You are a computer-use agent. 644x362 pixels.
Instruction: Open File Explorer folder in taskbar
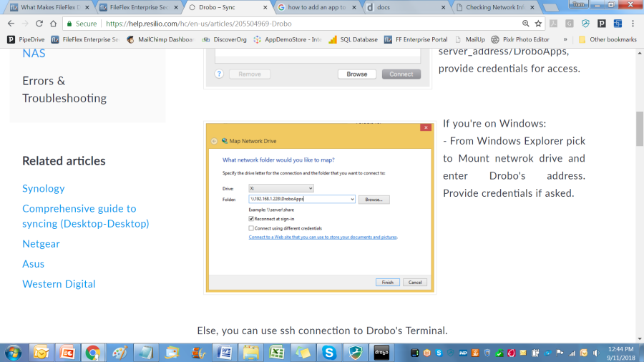[x=250, y=353]
